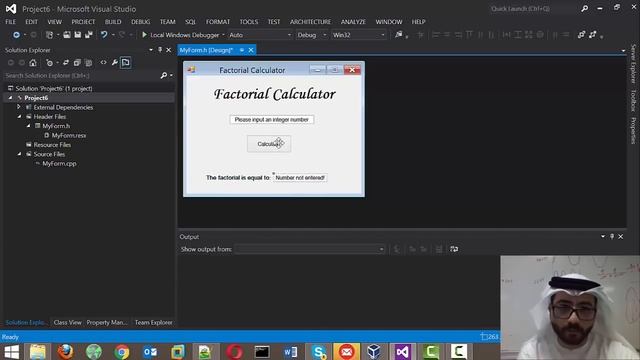Image resolution: width=640 pixels, height=360 pixels.
Task: Pin the Solution Explorer panel
Action: (160, 50)
